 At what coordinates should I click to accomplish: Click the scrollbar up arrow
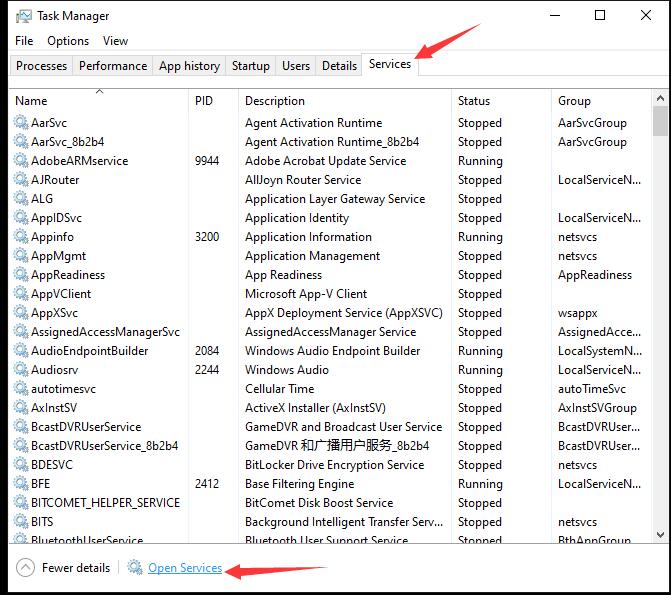[x=660, y=98]
